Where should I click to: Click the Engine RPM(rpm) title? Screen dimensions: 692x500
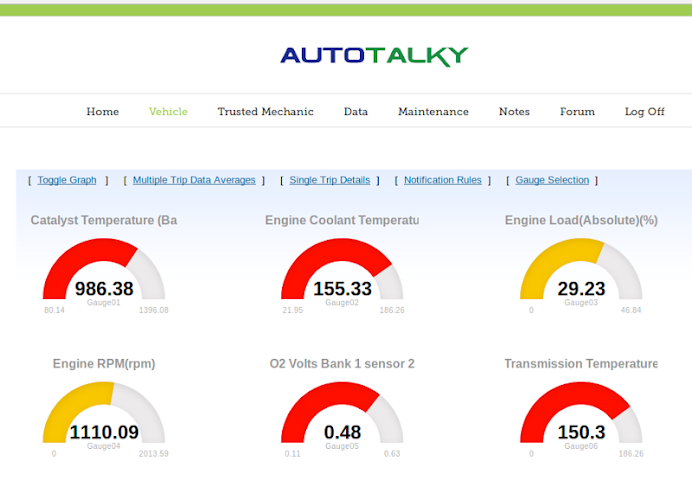click(104, 364)
